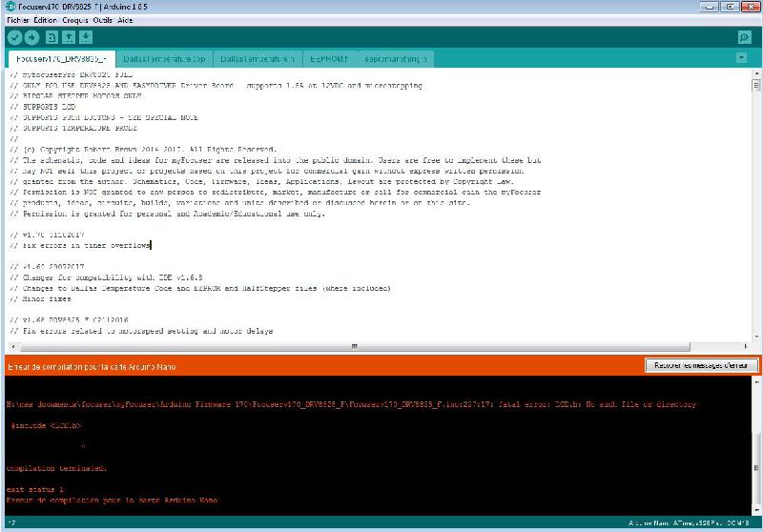Open the Outils menu

coord(103,20)
